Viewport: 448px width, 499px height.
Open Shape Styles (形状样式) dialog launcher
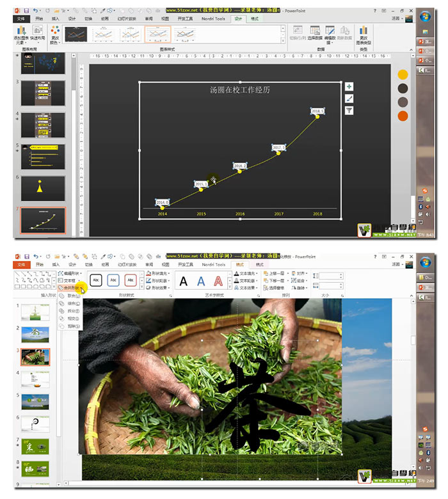coord(170,296)
